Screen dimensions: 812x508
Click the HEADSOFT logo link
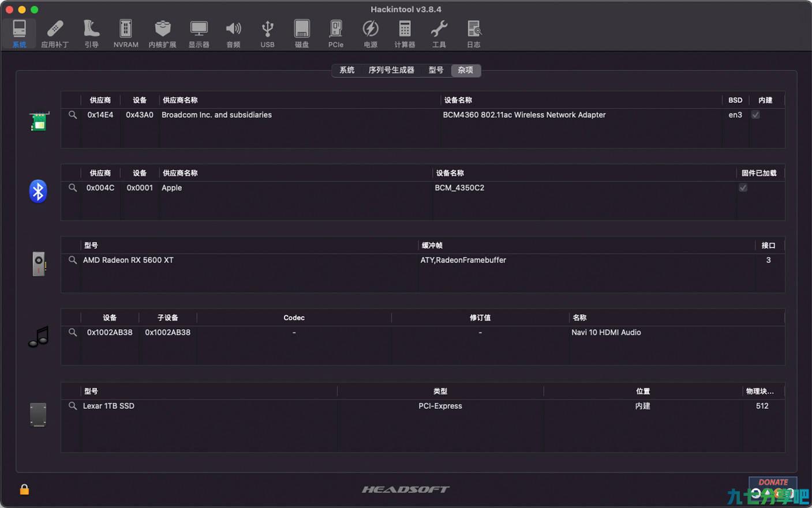(x=406, y=490)
